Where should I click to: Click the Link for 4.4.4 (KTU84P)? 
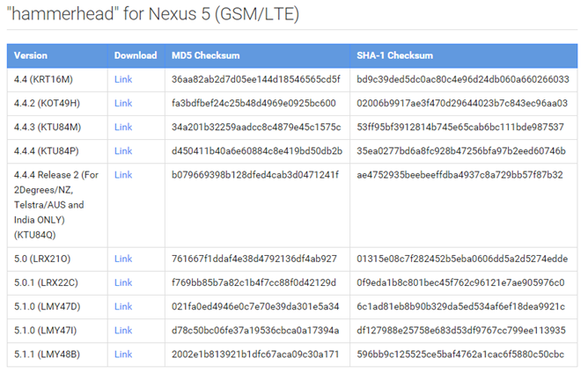(123, 150)
